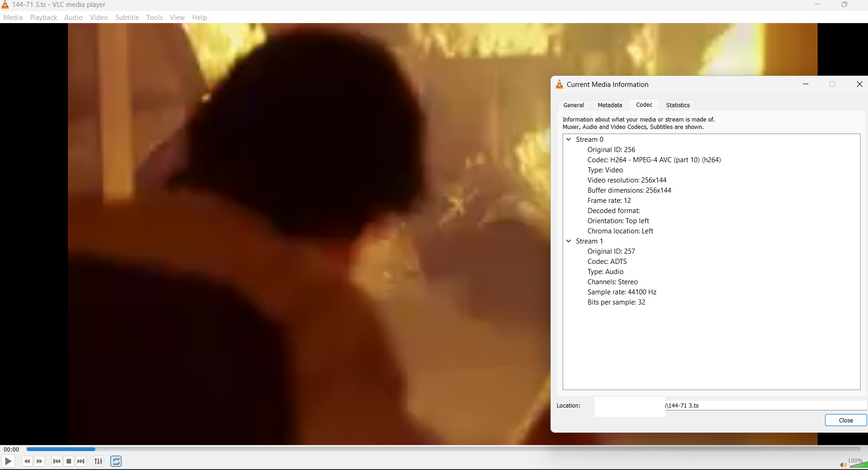Mute audio via the speaker icon
868x470 pixels.
coord(843,464)
